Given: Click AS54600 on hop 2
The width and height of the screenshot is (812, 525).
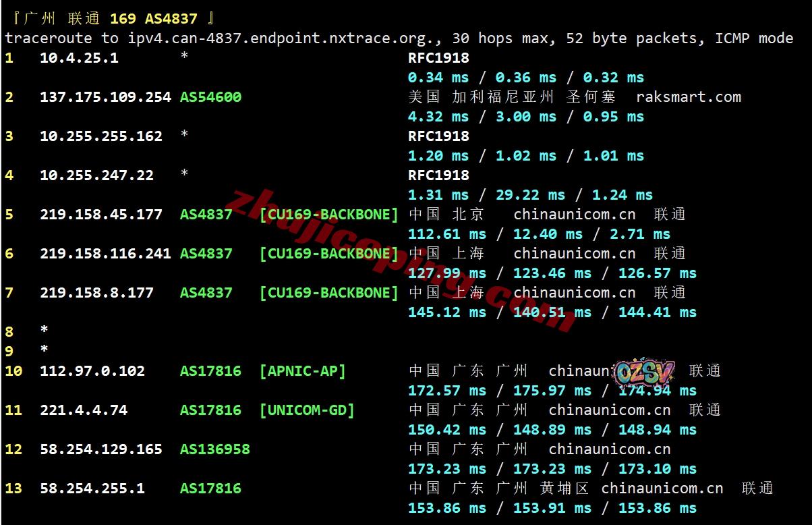Looking at the screenshot, I should click(x=210, y=97).
